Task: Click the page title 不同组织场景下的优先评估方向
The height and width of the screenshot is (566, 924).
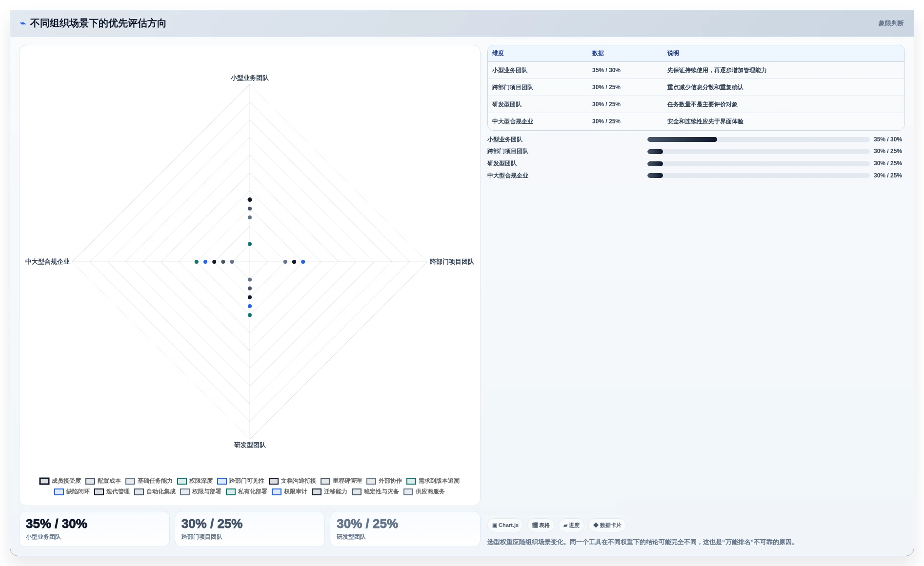Action: 98,23
